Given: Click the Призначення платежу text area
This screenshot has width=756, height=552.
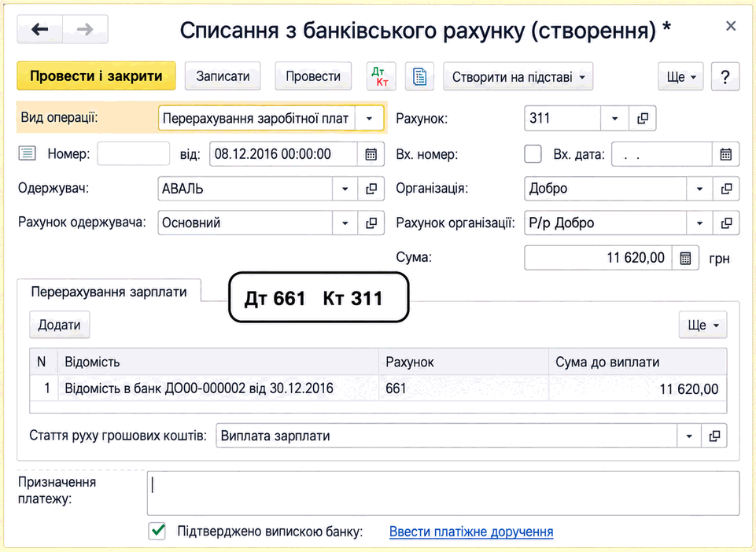Looking at the screenshot, I should (x=443, y=493).
